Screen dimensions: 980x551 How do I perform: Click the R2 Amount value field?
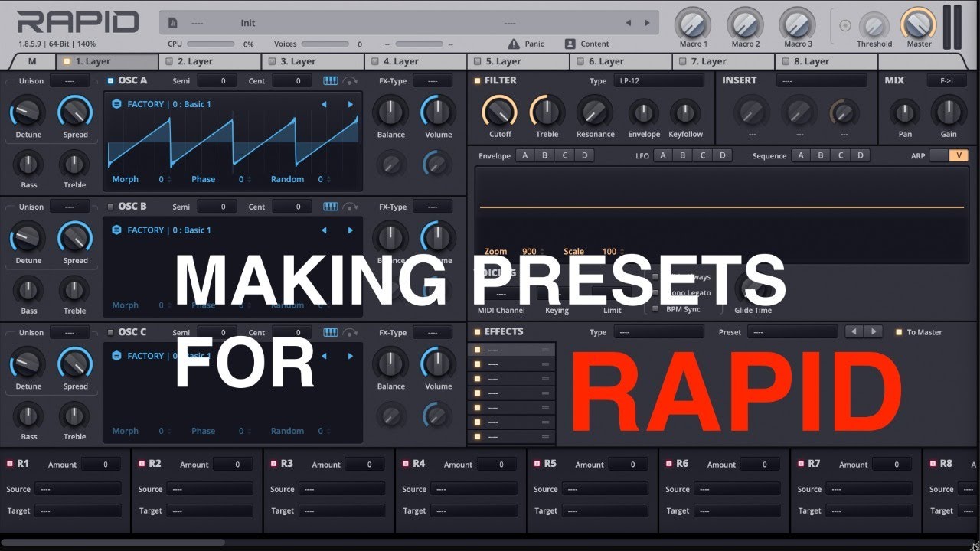[233, 464]
